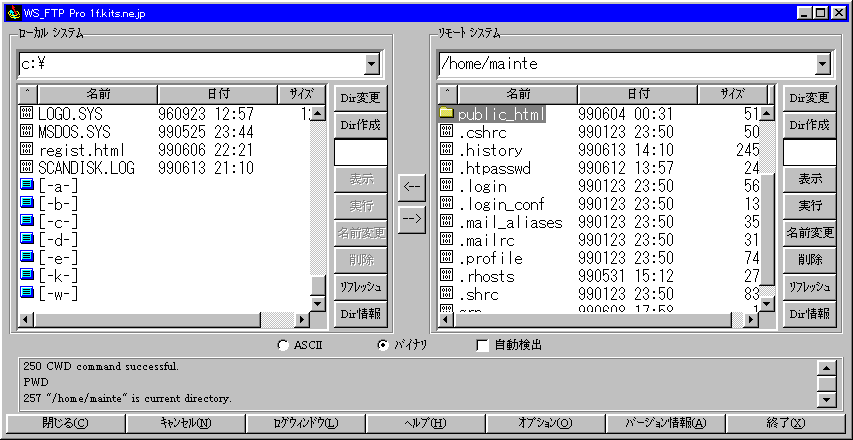
Task: Open バージョン情報(A) button
Action: point(665,423)
